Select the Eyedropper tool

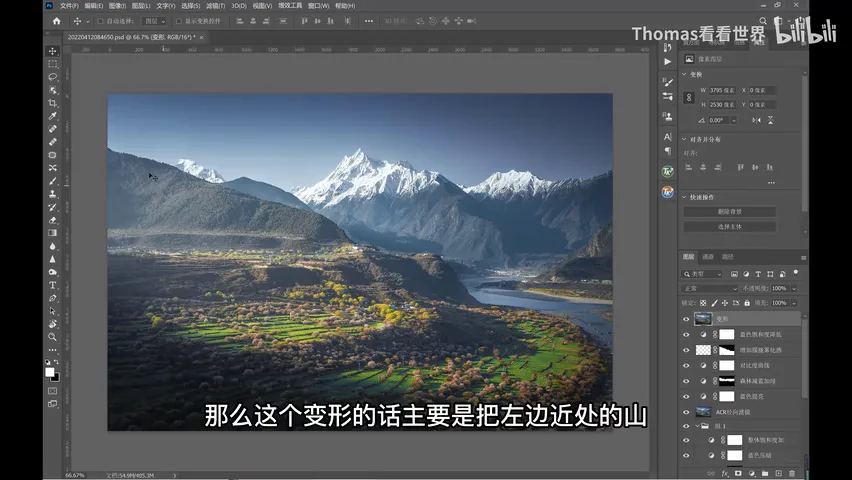[x=53, y=116]
